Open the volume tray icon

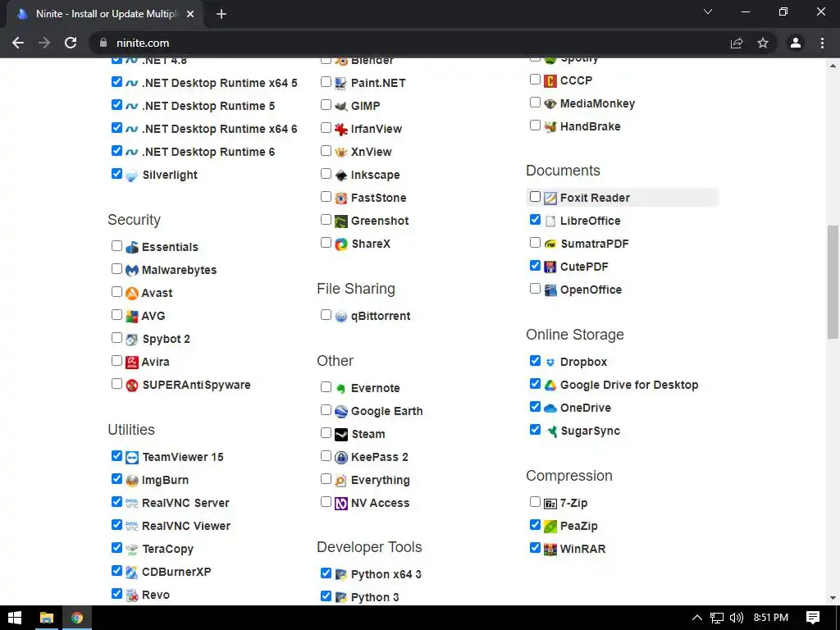pos(737,618)
